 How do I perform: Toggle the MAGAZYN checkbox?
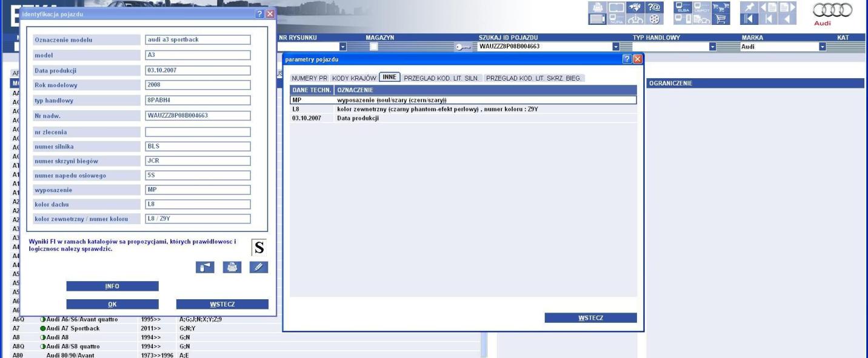[x=374, y=47]
